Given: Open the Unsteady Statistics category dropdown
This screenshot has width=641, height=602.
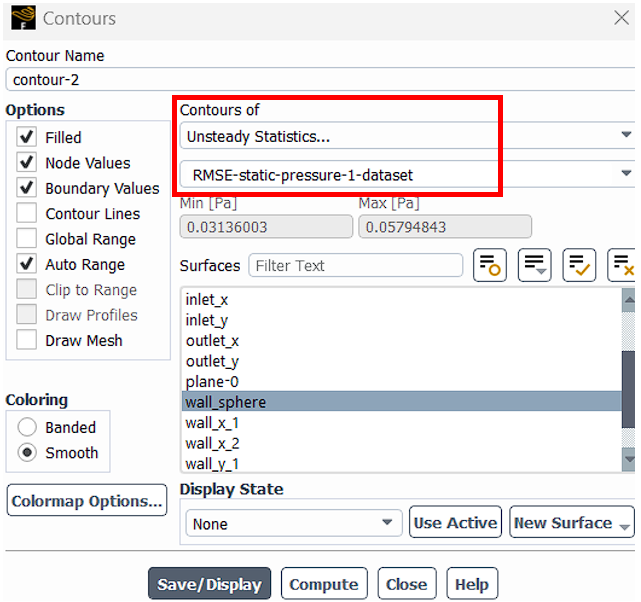Looking at the screenshot, I should point(407,136).
